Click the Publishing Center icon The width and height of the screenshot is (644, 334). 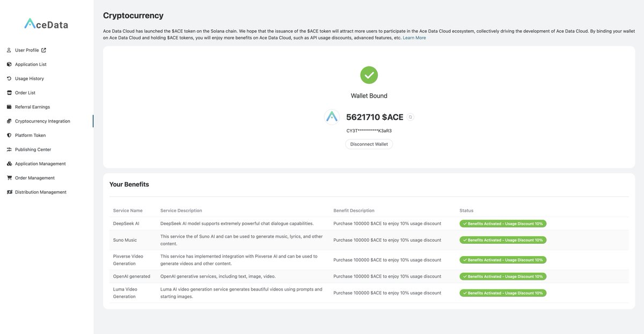pyautogui.click(x=9, y=150)
